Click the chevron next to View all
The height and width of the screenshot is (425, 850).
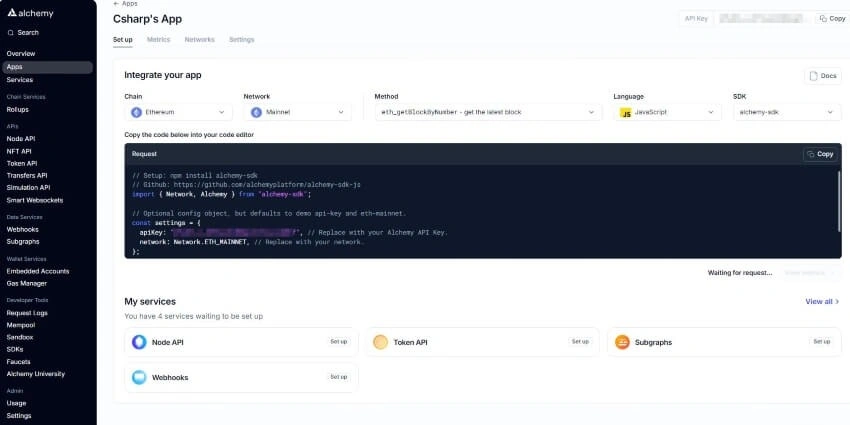point(837,301)
